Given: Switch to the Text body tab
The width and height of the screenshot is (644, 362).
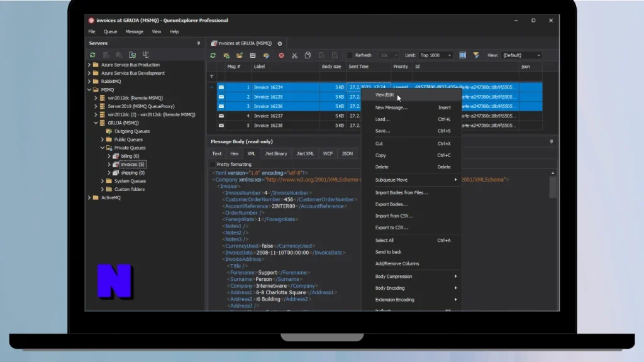Looking at the screenshot, I should tap(217, 153).
